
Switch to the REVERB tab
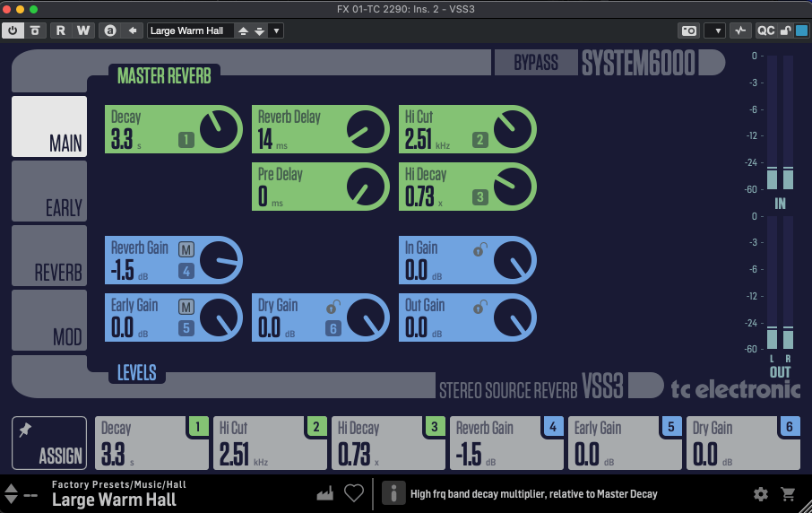coord(49,256)
